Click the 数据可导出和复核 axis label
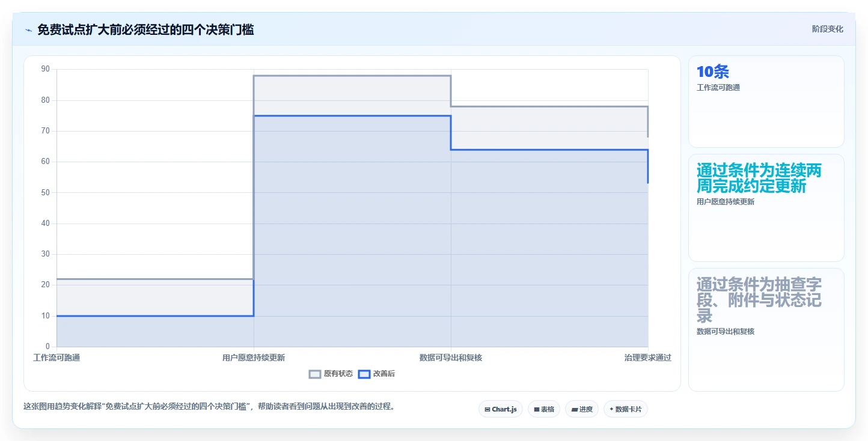The height and width of the screenshot is (441, 868). click(x=451, y=357)
